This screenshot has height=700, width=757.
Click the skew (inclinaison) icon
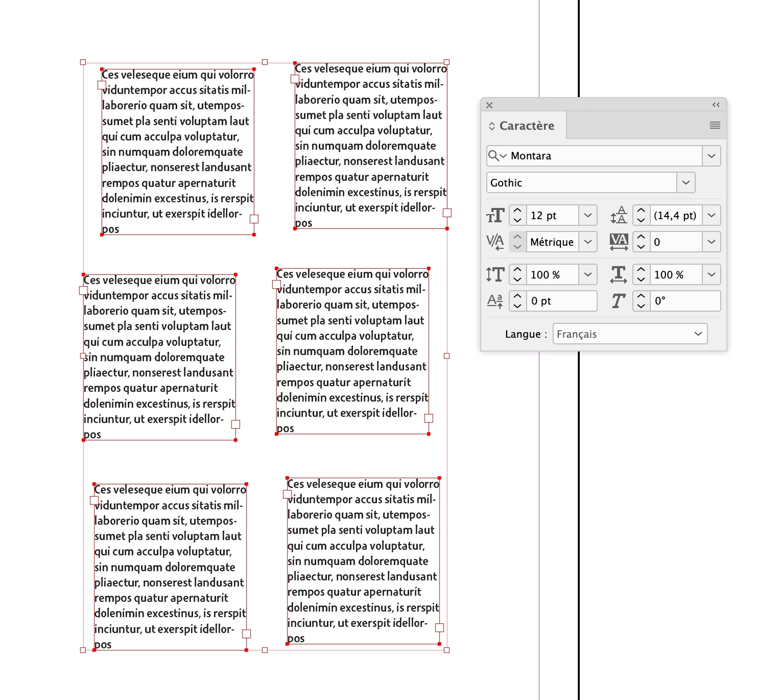(619, 301)
